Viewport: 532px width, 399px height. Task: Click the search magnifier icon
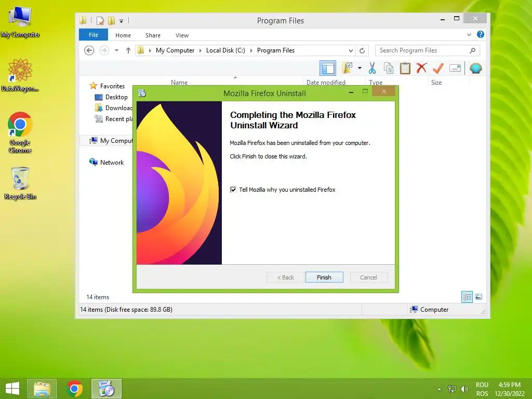tap(472, 50)
